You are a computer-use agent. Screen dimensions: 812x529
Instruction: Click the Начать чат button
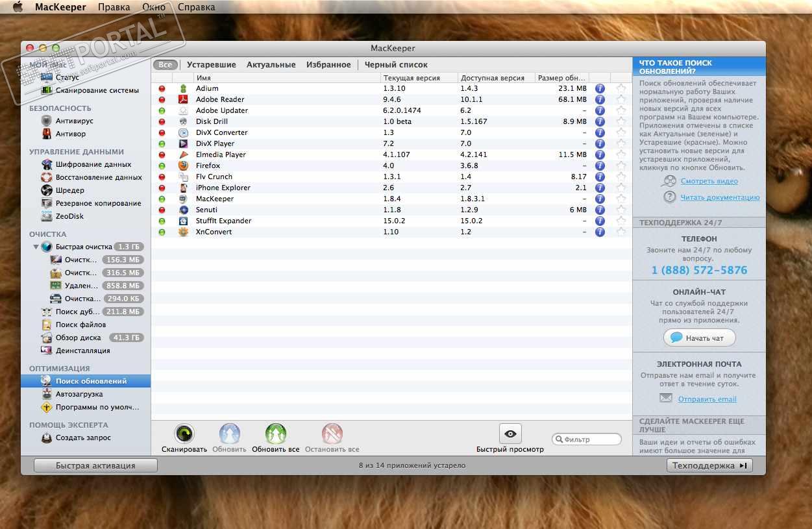(699, 338)
